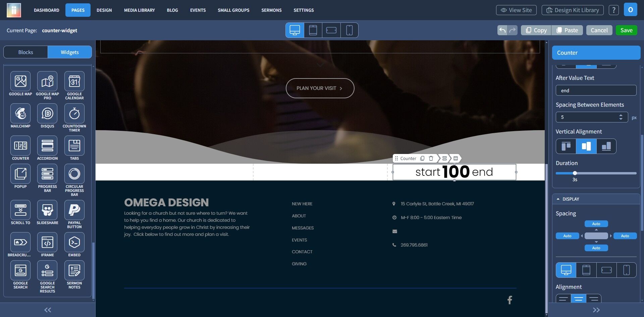644x317 pixels.
Task: Switch to the Blocks tab
Action: click(x=25, y=52)
